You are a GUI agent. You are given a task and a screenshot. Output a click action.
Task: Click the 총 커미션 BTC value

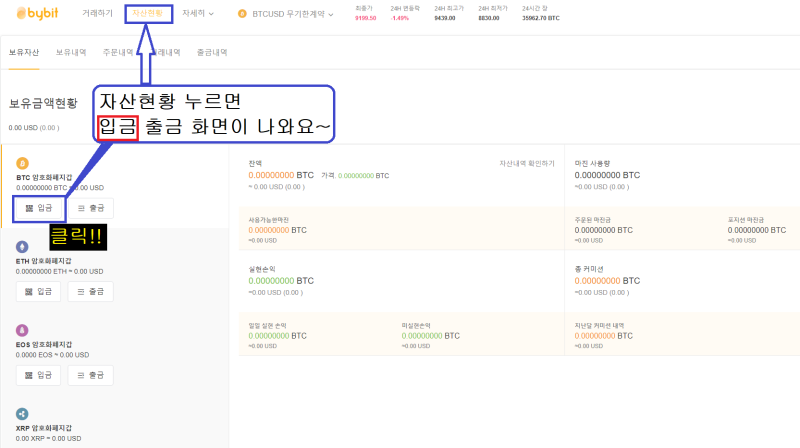[x=607, y=281]
